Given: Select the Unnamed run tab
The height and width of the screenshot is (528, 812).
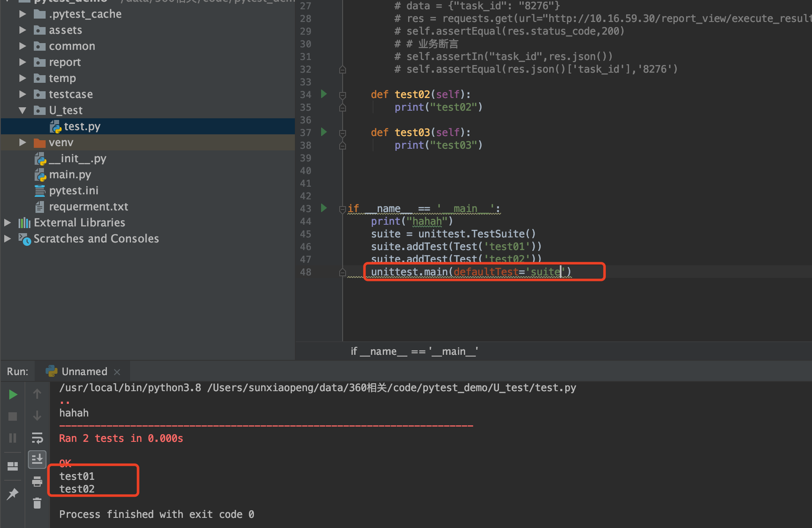Looking at the screenshot, I should pos(84,372).
